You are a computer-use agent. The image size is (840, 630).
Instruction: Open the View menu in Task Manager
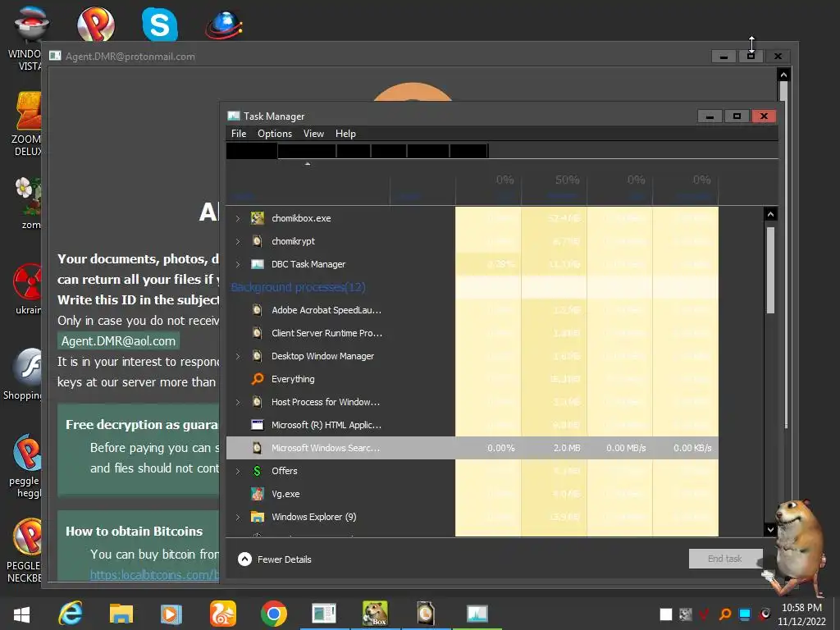pyautogui.click(x=313, y=134)
